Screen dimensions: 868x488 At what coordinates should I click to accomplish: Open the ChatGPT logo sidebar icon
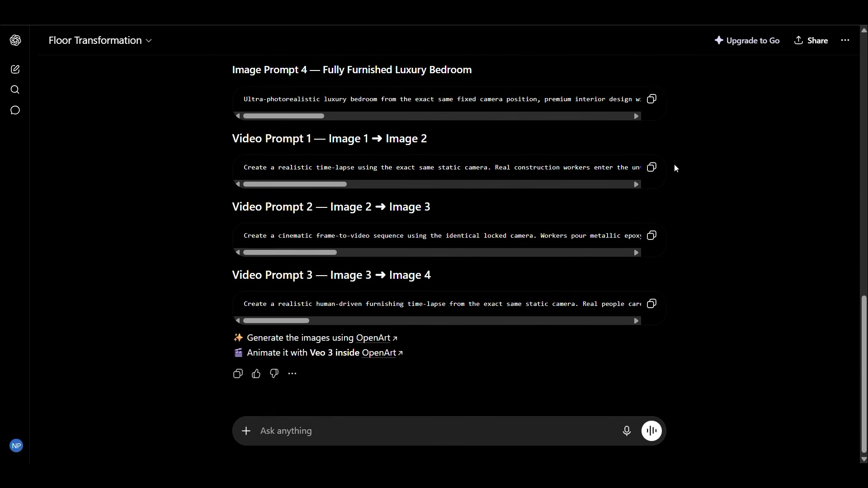15,40
